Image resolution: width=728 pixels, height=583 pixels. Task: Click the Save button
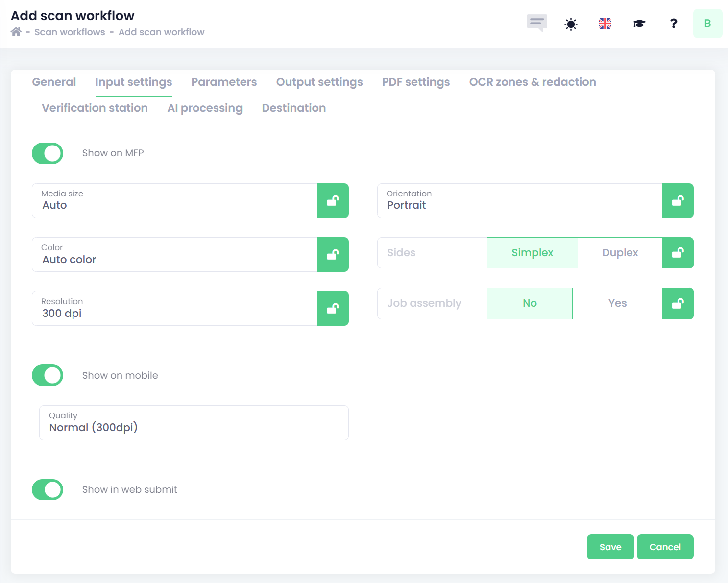pos(610,547)
